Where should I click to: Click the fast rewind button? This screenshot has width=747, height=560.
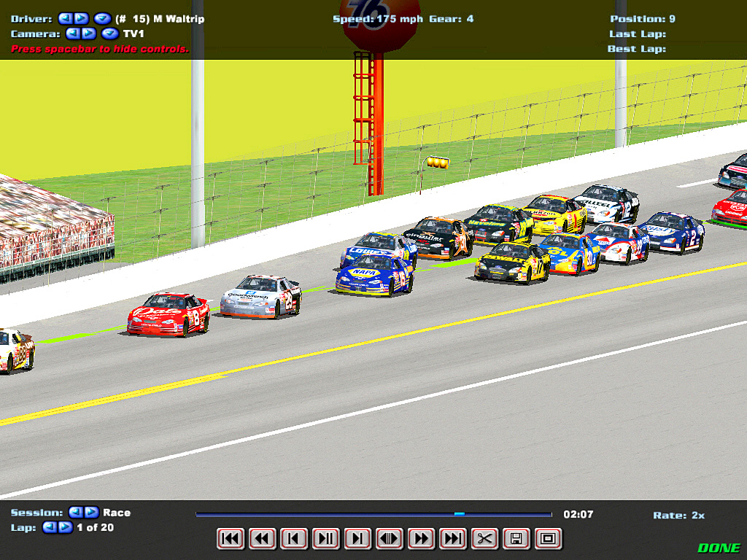(262, 539)
